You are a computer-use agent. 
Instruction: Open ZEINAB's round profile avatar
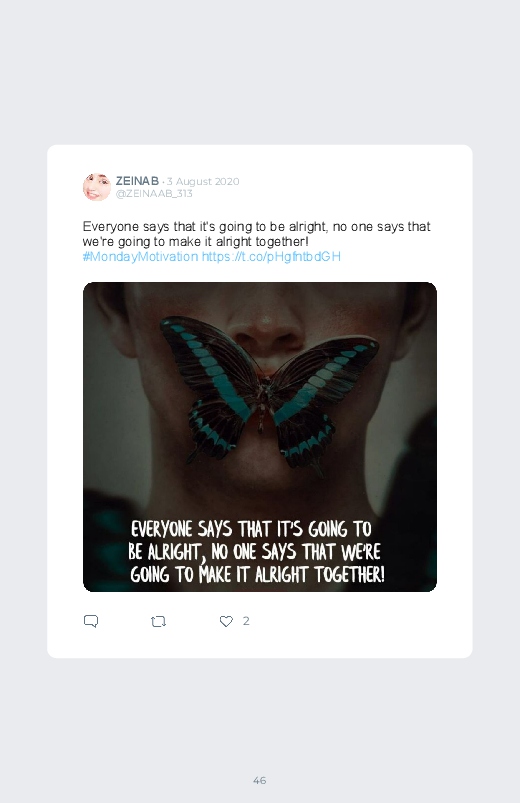coord(97,187)
